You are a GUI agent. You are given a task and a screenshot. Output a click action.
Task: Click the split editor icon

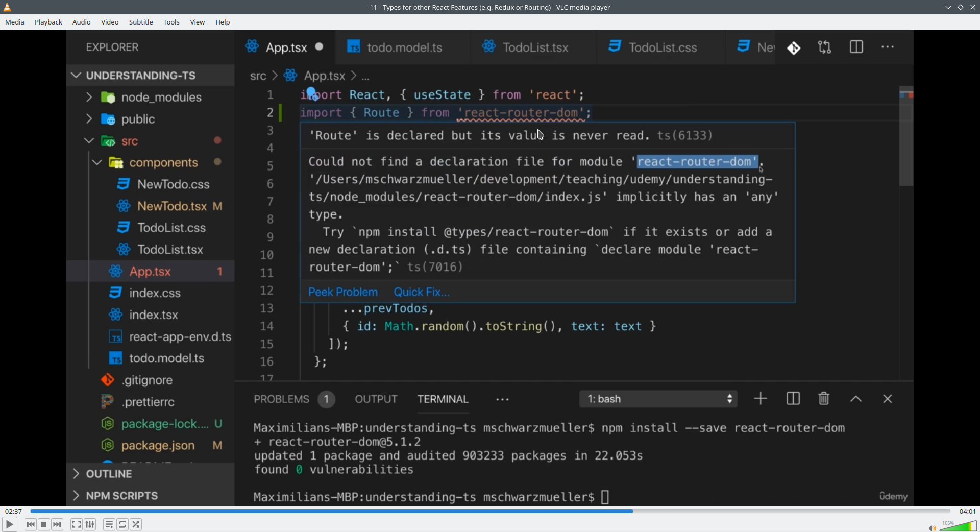point(856,47)
